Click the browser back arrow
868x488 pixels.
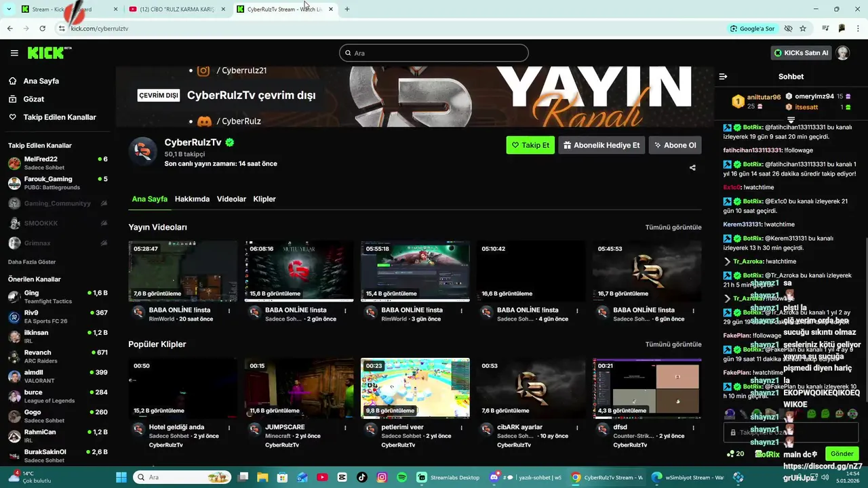coord(9,28)
